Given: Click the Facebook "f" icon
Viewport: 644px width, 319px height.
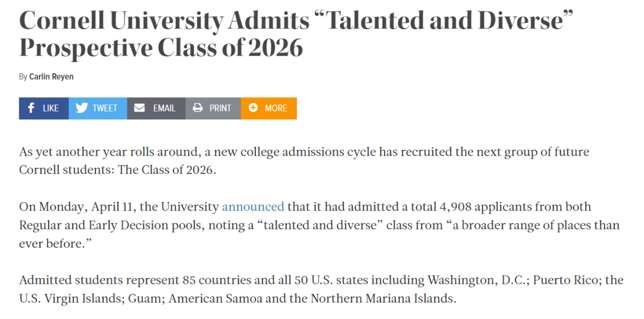Looking at the screenshot, I should pyautogui.click(x=31, y=109).
